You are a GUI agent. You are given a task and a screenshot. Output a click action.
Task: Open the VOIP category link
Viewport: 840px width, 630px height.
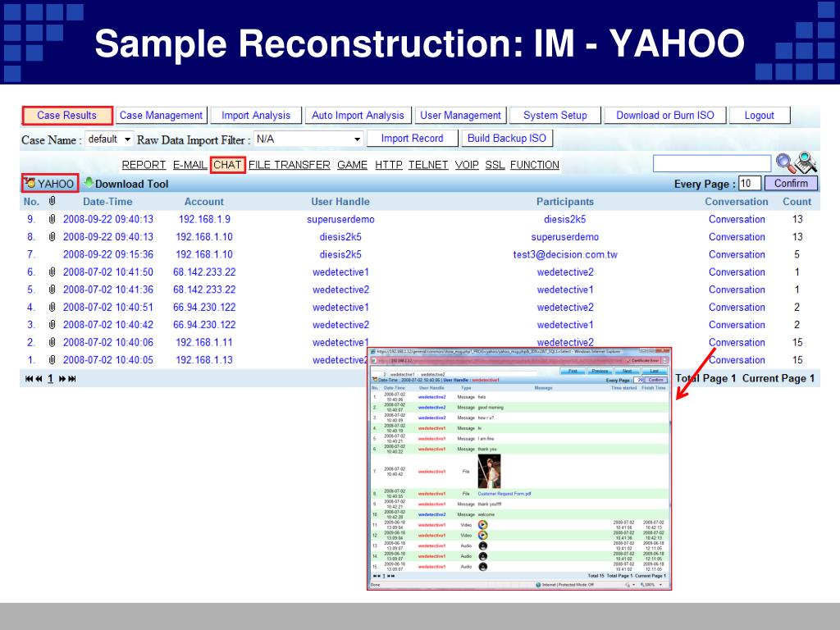(x=467, y=165)
